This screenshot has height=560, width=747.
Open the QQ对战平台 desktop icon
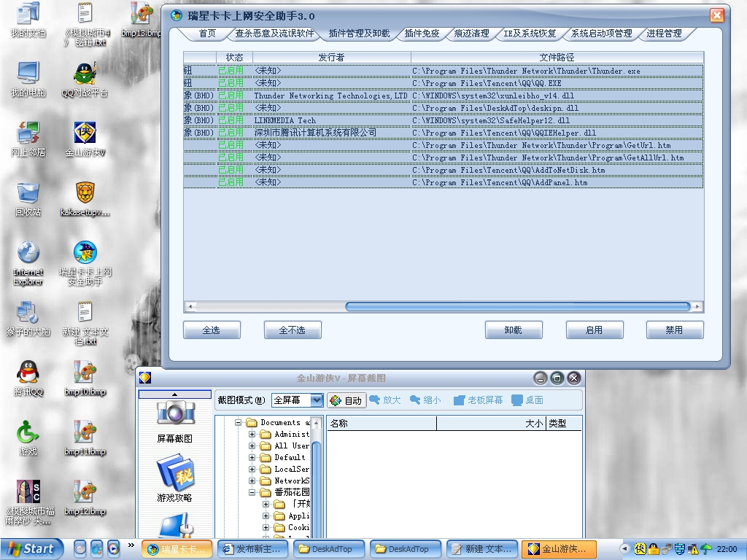coord(85,79)
